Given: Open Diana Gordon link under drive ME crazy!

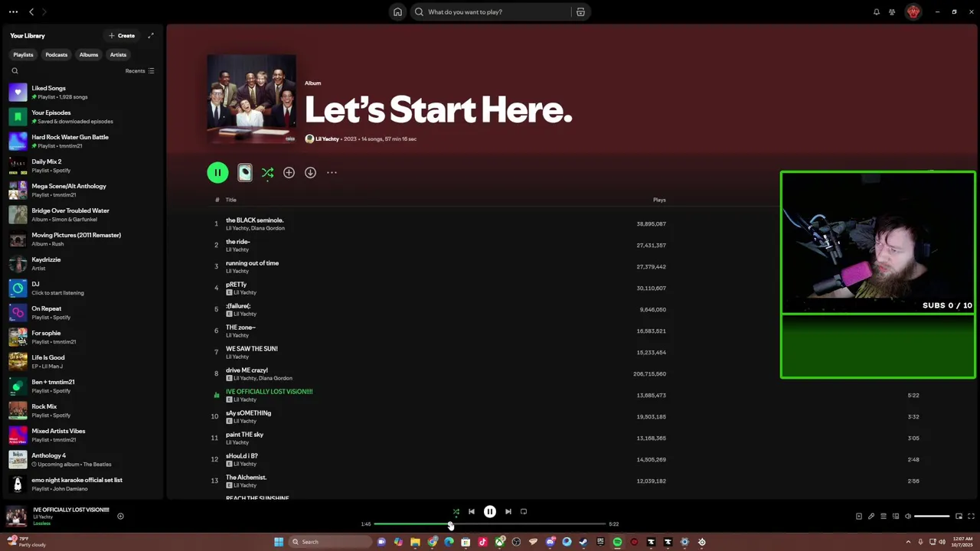Looking at the screenshot, I should click(x=276, y=378).
